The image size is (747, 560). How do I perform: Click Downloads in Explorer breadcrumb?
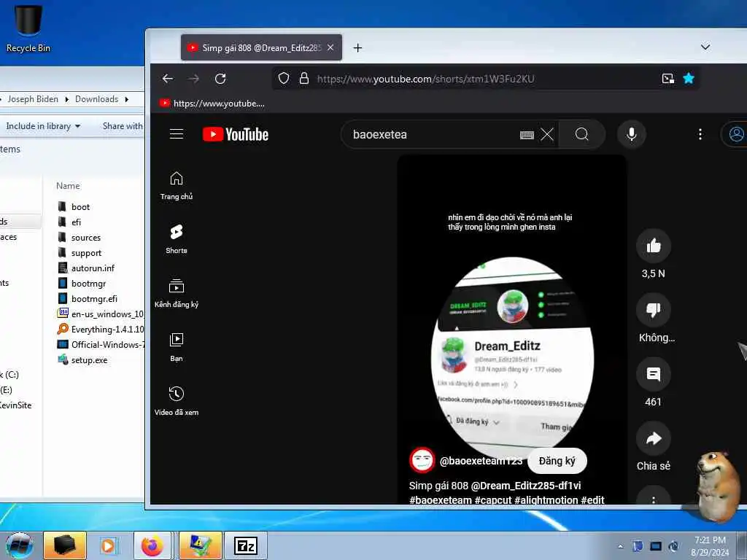(96, 99)
